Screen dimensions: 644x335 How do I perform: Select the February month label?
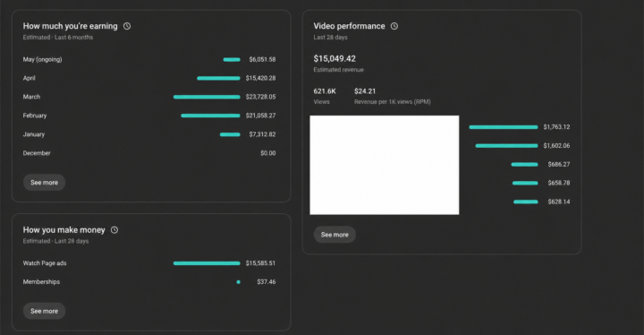(x=35, y=116)
